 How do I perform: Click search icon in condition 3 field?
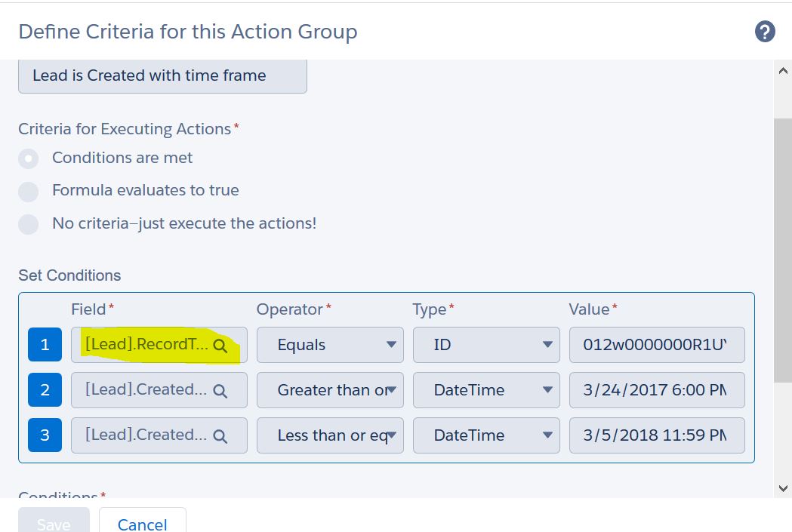click(x=220, y=436)
